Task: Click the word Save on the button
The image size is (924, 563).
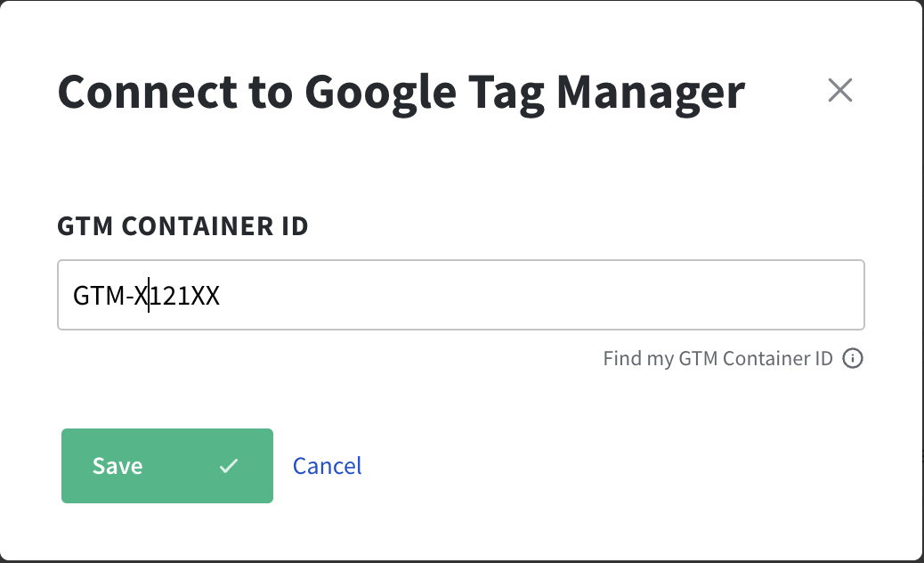Action: coord(118,466)
